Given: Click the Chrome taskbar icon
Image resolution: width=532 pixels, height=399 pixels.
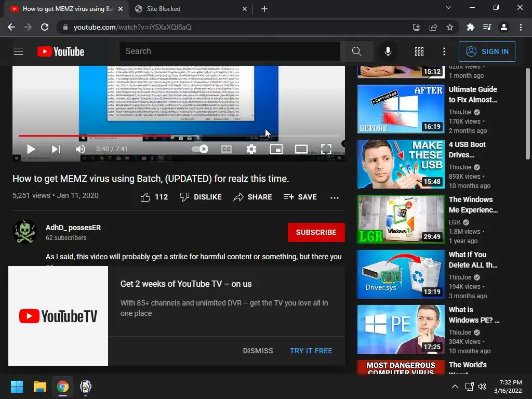Looking at the screenshot, I should click(x=63, y=387).
